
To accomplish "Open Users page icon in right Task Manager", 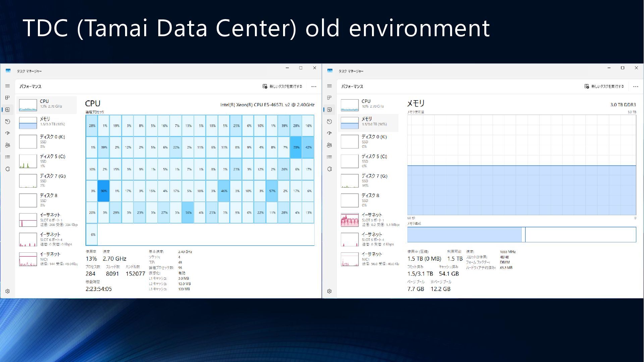I will click(x=329, y=145).
